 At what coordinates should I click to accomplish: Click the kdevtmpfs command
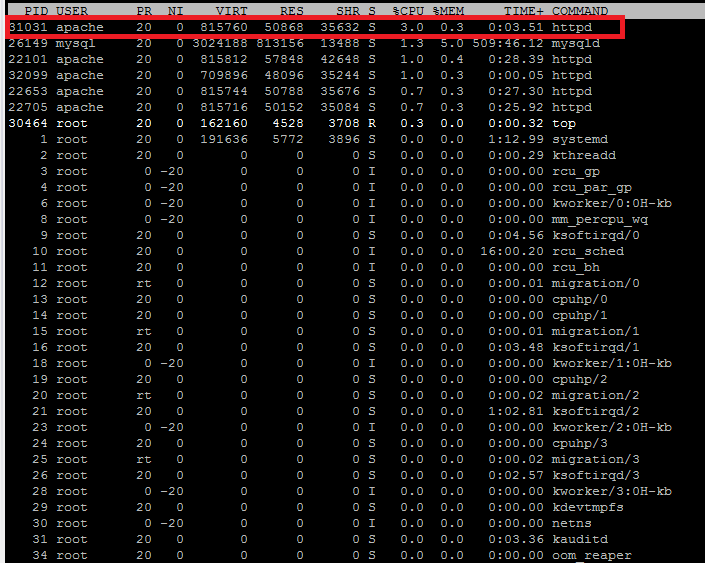coord(588,507)
